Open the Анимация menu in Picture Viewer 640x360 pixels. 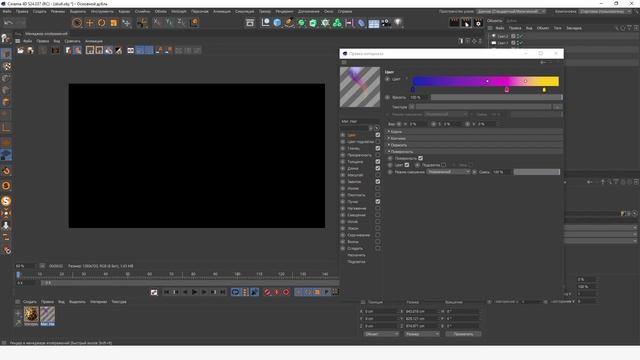point(94,41)
